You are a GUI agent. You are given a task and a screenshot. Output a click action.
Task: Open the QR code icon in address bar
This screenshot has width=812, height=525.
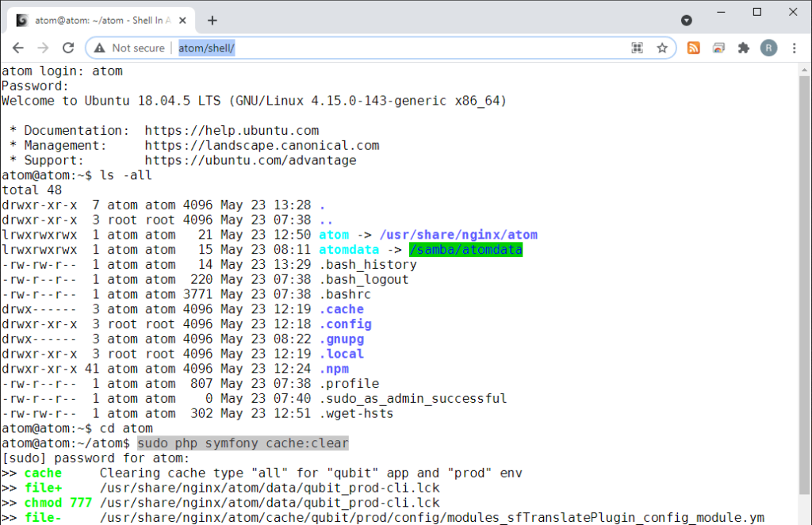[x=637, y=48]
